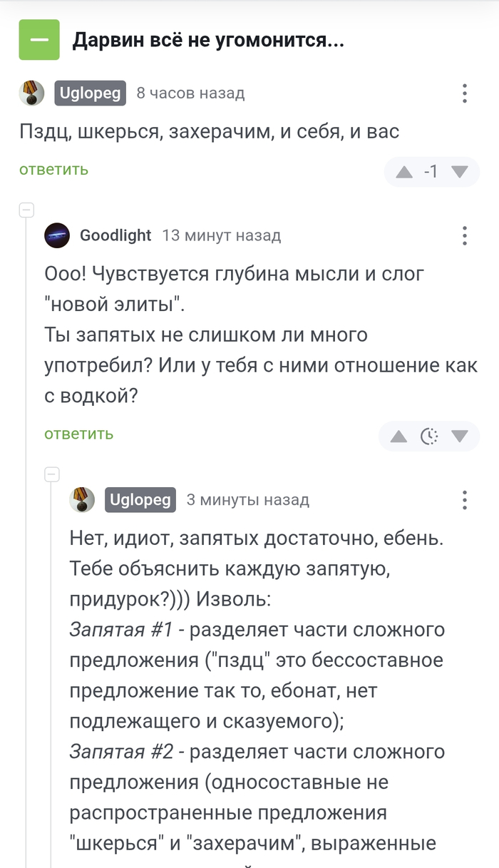The width and height of the screenshot is (499, 868).
Task: Click Uglopeg username badge in nested reply
Action: point(140,500)
